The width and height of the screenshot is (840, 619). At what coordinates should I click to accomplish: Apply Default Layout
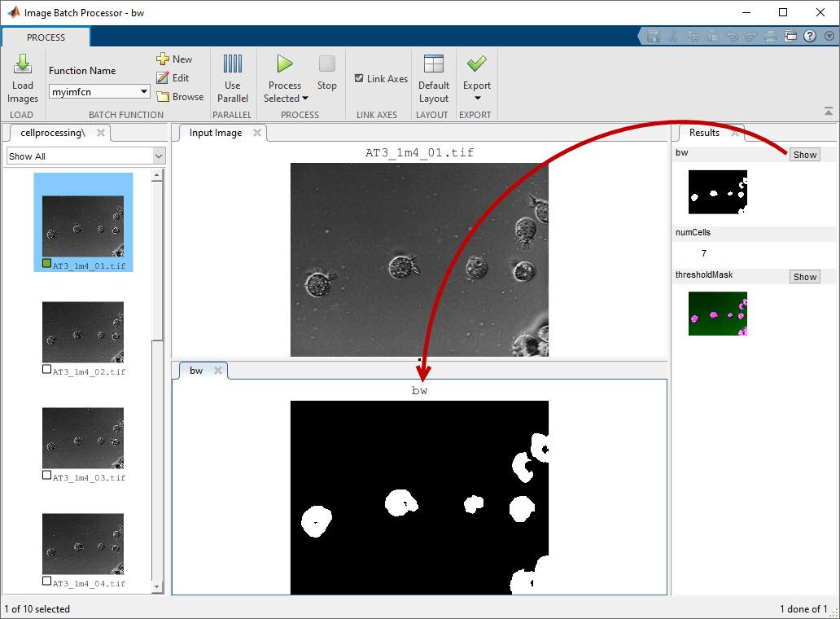433,78
